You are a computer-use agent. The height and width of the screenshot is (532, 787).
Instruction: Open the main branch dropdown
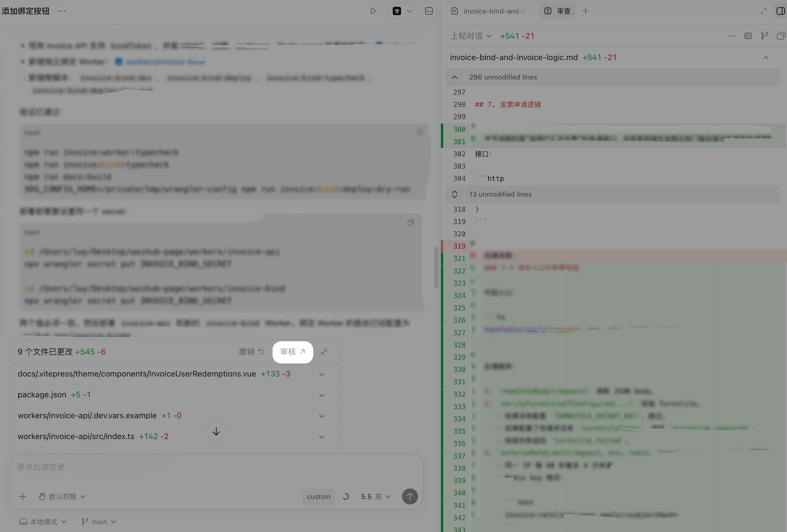pyautogui.click(x=99, y=522)
